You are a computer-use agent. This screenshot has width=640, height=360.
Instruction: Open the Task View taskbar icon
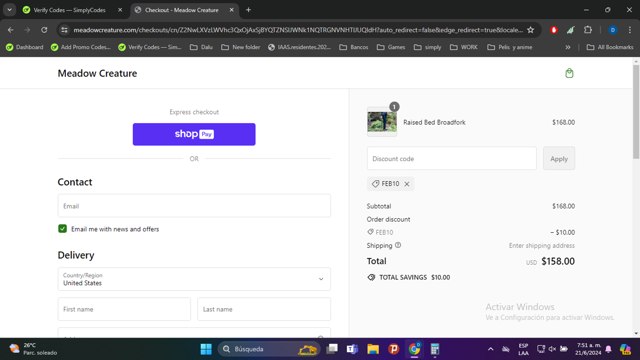click(332, 349)
